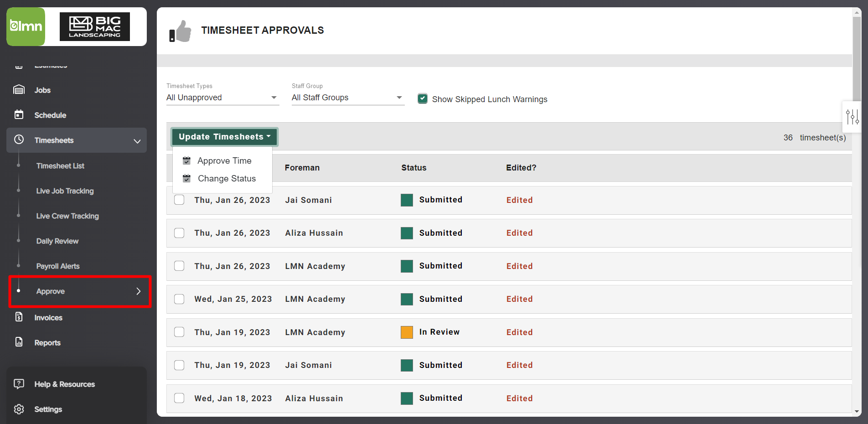Expand the Approve submenu chevron
This screenshot has height=424, width=868.
[139, 291]
